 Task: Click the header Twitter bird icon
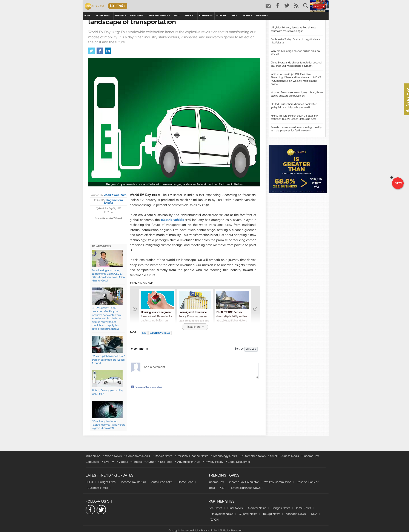[287, 6]
